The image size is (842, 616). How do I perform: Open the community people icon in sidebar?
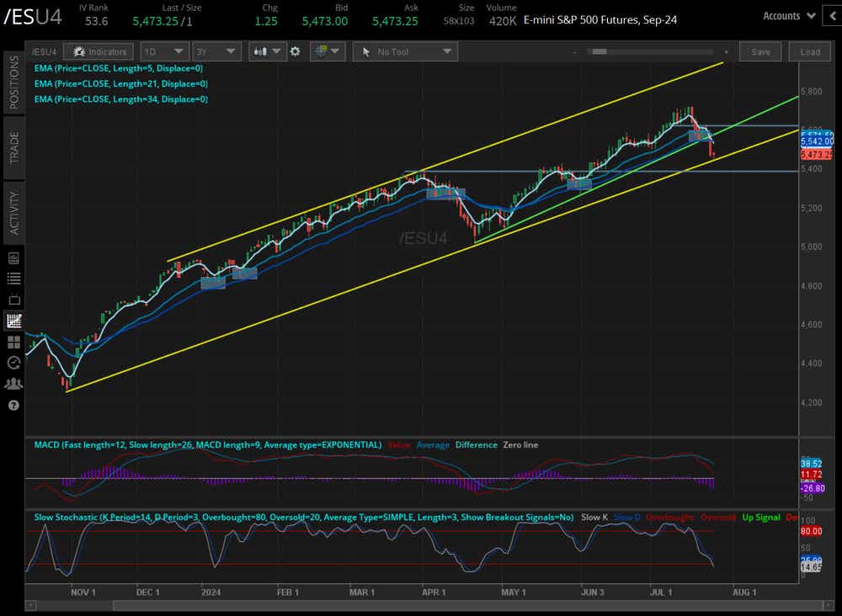pyautogui.click(x=13, y=384)
